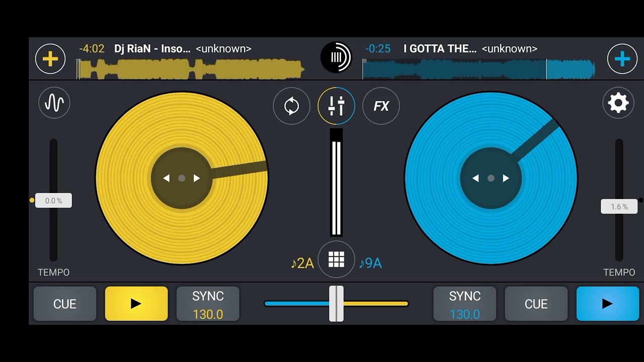Hit CUE on the right deck
The image size is (644, 362).
click(536, 304)
